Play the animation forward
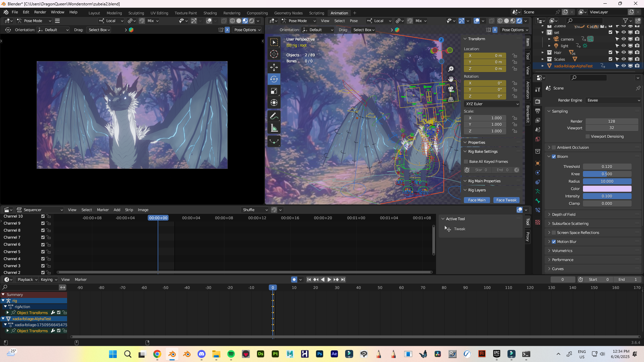 (x=329, y=280)
